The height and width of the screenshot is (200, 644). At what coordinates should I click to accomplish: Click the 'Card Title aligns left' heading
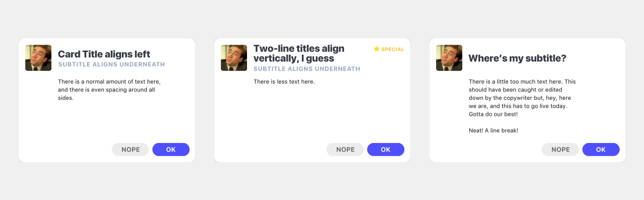104,54
